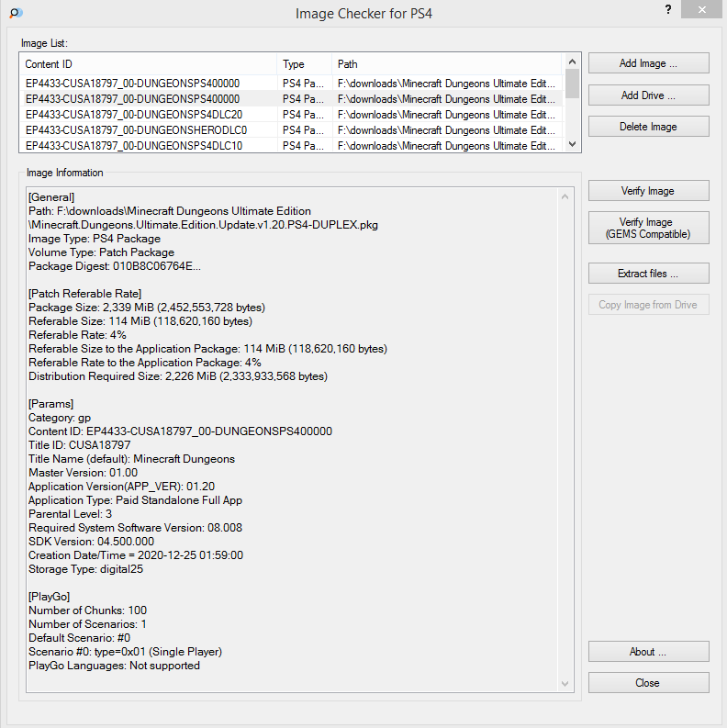Click the [PlayGo] section heading
The width and height of the screenshot is (727, 728).
point(50,597)
